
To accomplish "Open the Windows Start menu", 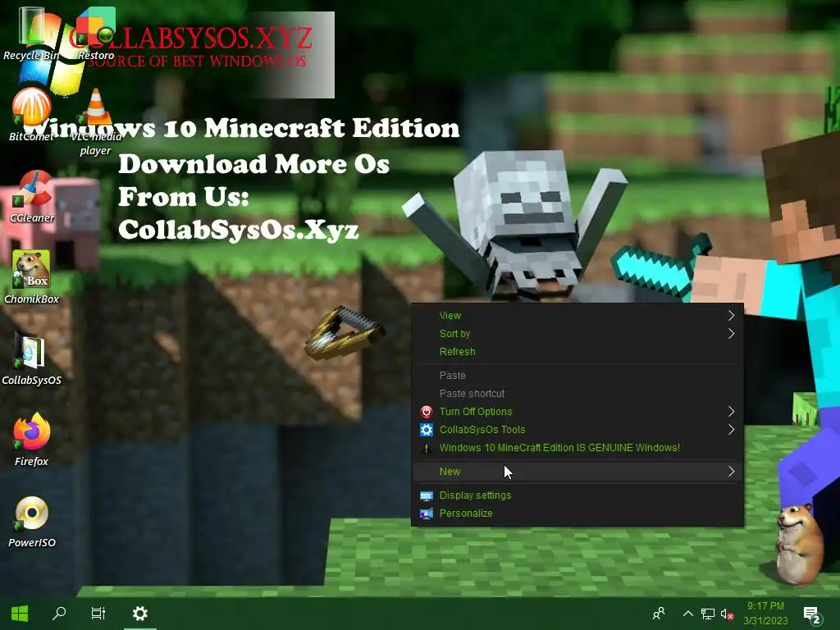I will [20, 614].
